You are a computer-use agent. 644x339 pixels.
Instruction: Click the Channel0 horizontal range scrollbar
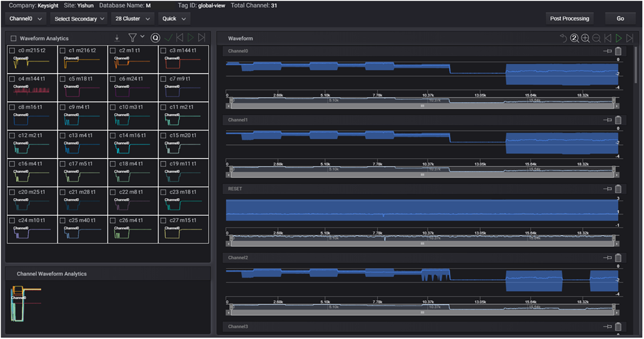(422, 106)
